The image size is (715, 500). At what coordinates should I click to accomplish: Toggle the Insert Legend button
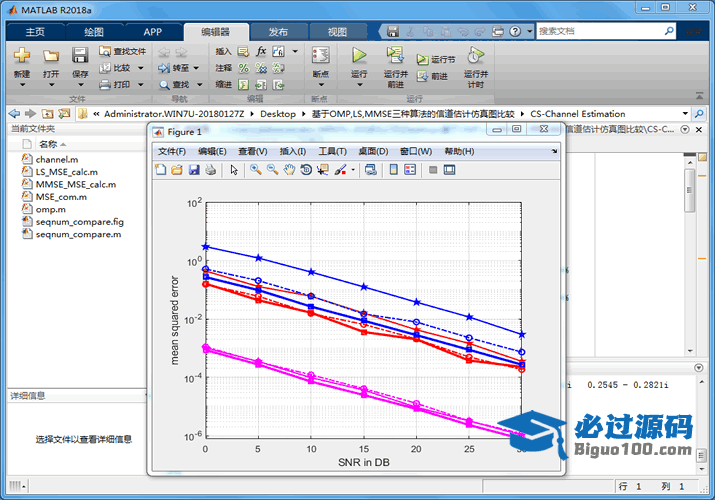pos(411,170)
